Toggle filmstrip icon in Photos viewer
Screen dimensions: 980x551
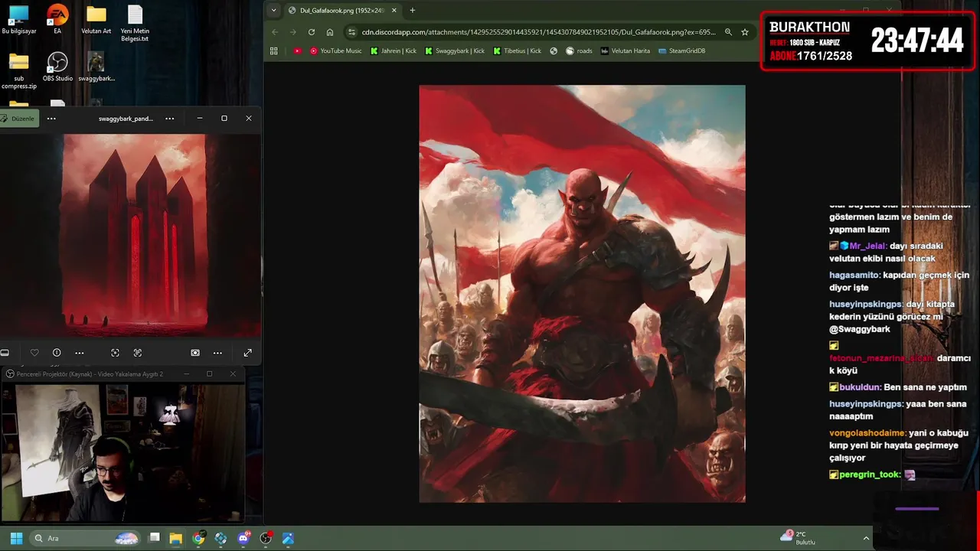pos(5,353)
